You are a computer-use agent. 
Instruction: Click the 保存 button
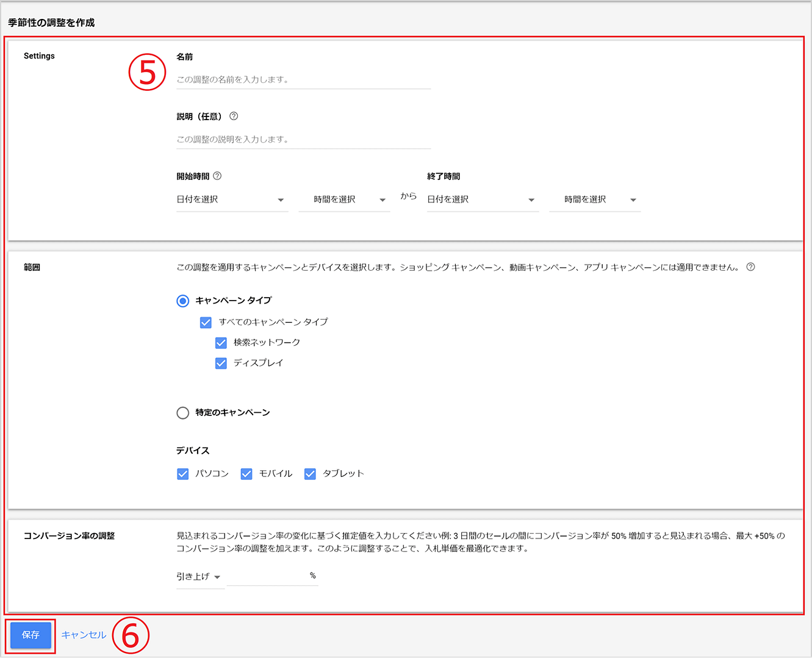click(31, 635)
